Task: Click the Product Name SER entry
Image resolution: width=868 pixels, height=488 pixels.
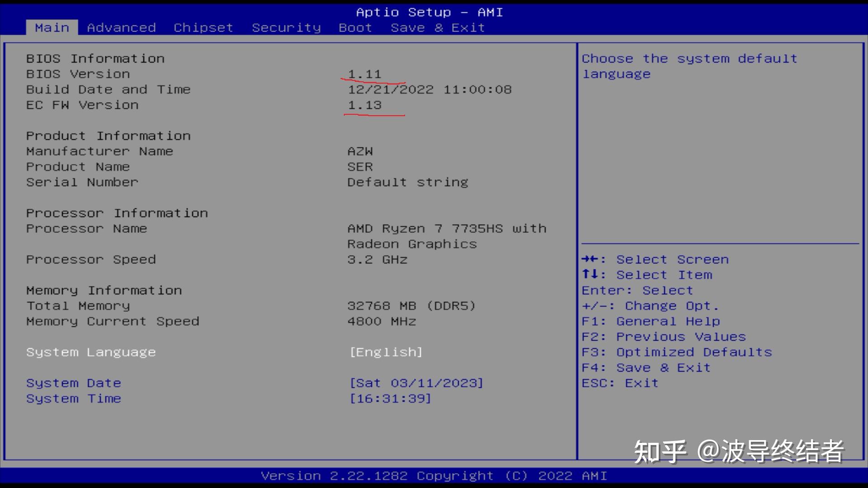Action: [359, 167]
